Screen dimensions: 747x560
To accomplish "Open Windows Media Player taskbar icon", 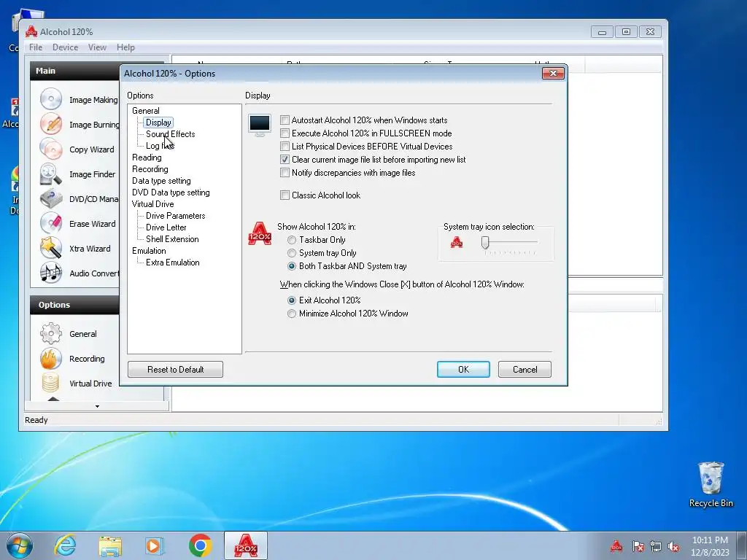I will click(x=154, y=545).
